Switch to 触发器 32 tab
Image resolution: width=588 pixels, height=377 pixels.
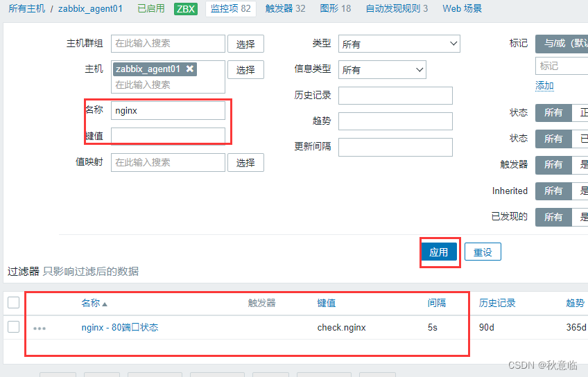(286, 8)
